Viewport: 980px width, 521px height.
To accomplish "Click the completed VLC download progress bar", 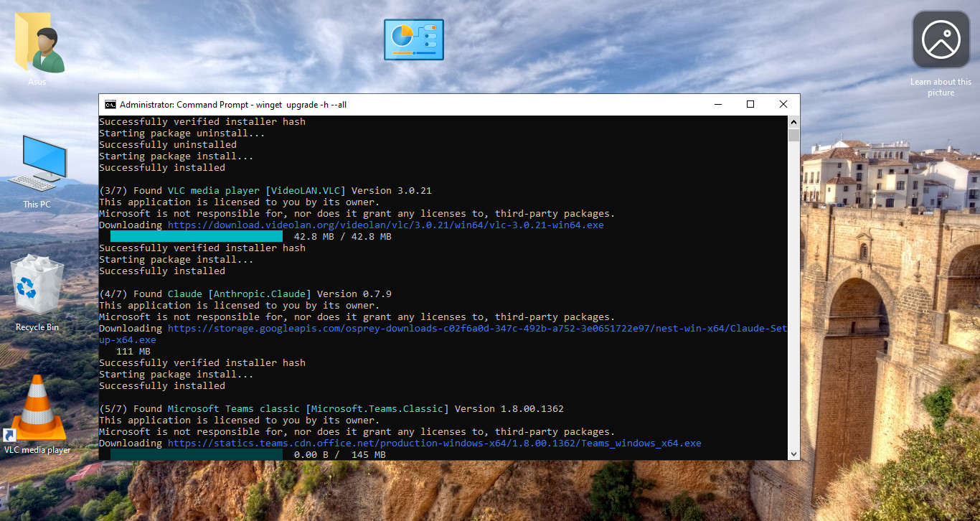I will (x=197, y=236).
